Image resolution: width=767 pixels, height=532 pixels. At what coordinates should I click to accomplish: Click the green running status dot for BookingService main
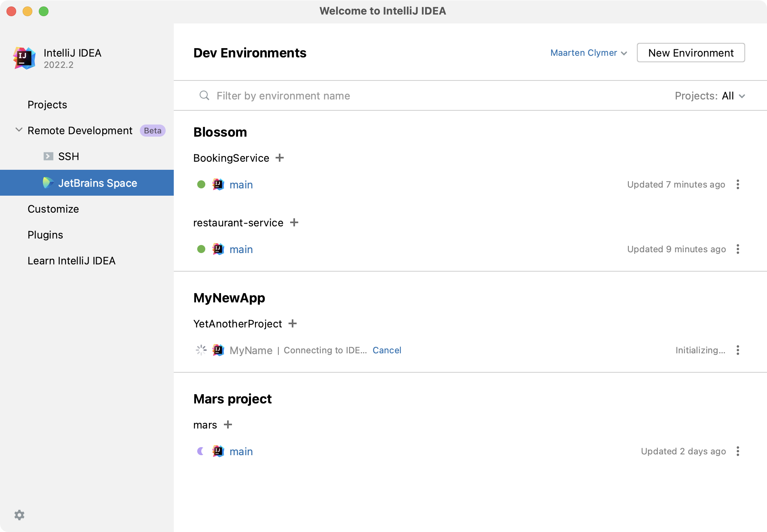pos(201,184)
